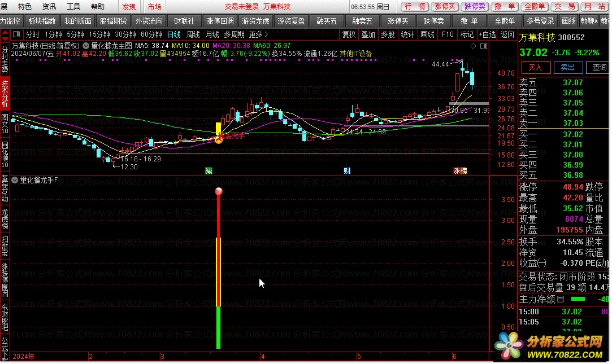Click the 网站 button at top right
Viewport: 612px width, 364px height.
pos(594,6)
